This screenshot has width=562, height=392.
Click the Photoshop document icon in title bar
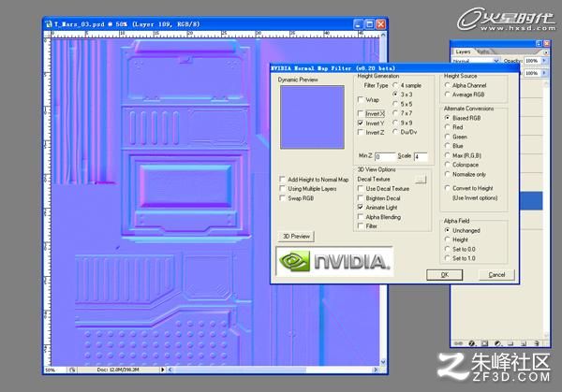(x=49, y=24)
